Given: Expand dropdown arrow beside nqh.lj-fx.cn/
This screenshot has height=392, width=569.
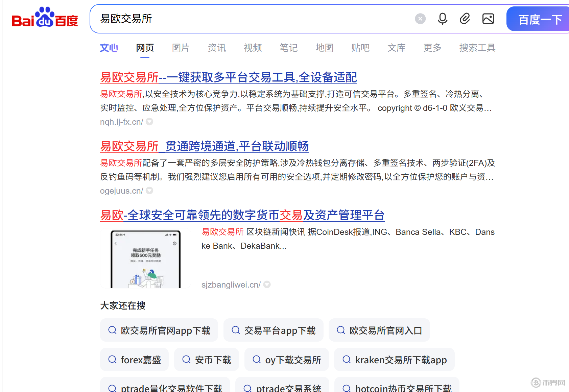Looking at the screenshot, I should pyautogui.click(x=149, y=122).
